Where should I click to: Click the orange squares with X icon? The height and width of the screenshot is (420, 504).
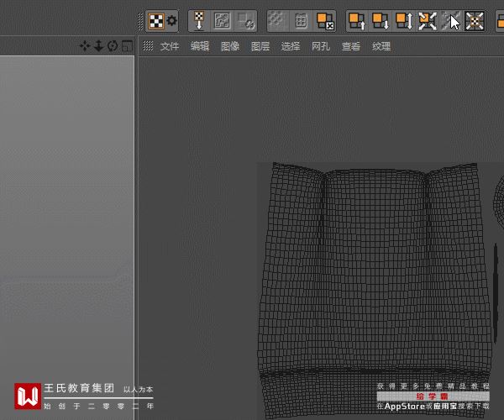325,21
